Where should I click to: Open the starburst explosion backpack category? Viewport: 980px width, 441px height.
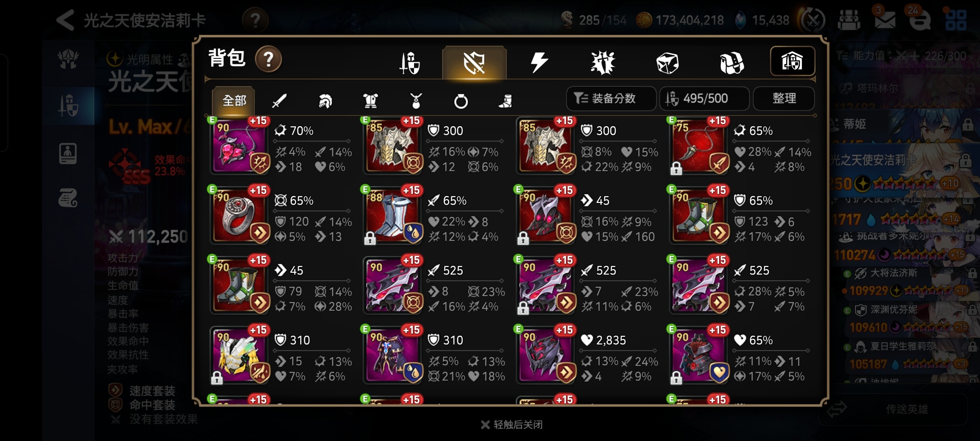pyautogui.click(x=603, y=62)
